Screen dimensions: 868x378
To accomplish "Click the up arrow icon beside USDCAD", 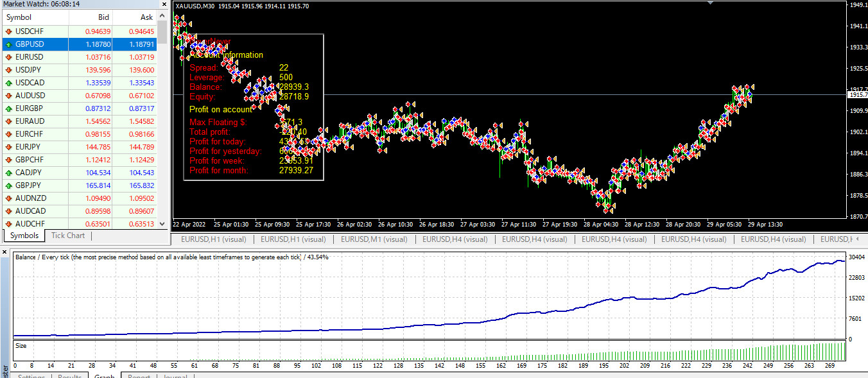I will pyautogui.click(x=9, y=83).
